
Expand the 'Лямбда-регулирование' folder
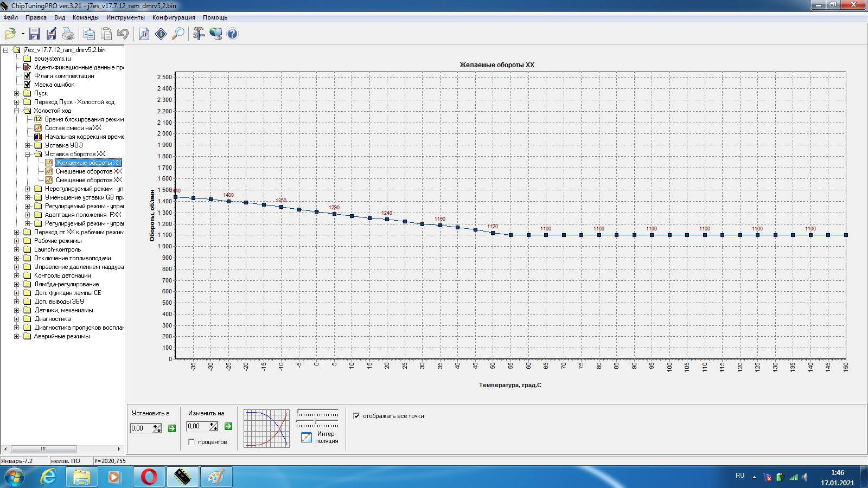17,284
